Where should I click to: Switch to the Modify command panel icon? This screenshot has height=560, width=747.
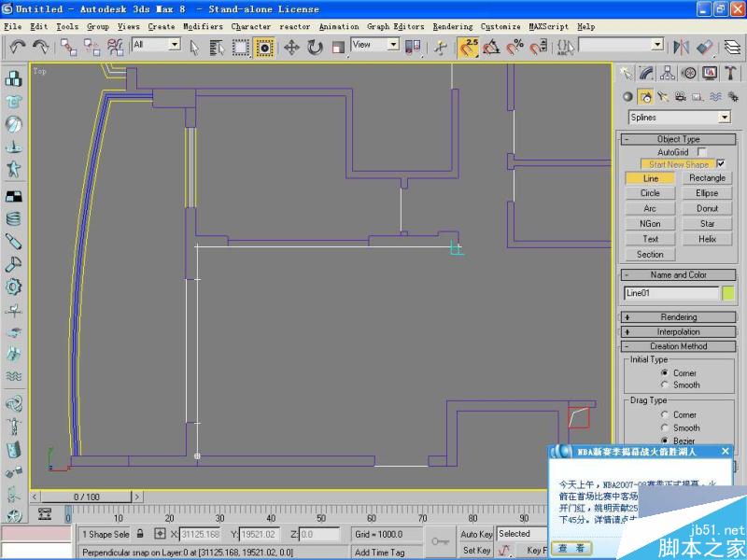(644, 73)
